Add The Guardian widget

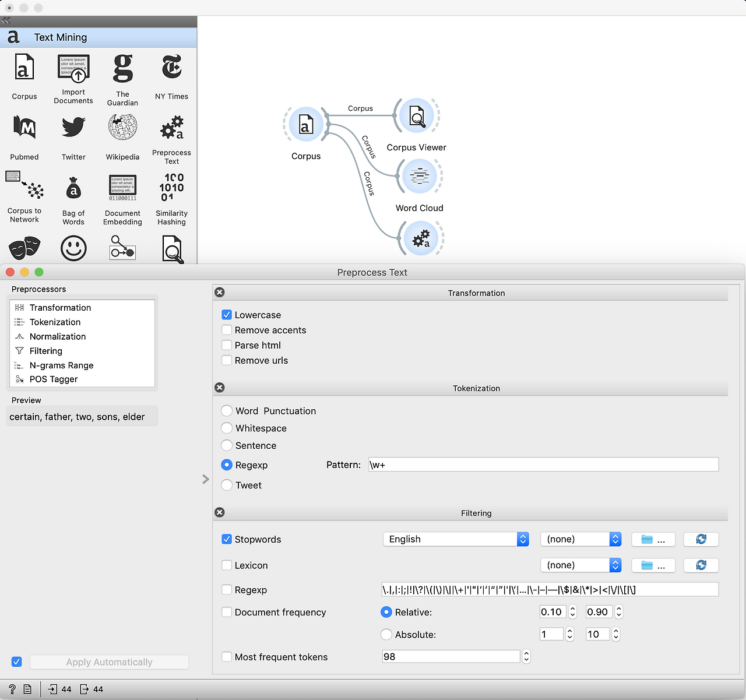pyautogui.click(x=122, y=79)
